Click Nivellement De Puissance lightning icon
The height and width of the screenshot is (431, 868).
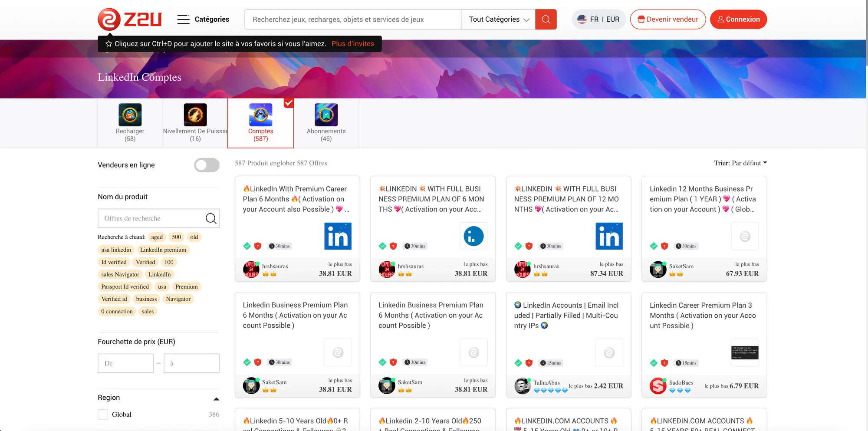point(195,115)
